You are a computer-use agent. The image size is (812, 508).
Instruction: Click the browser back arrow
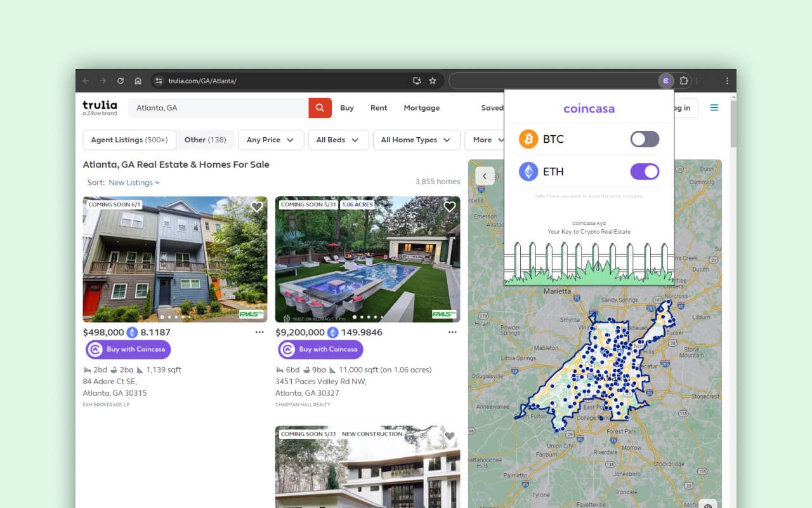click(x=86, y=81)
